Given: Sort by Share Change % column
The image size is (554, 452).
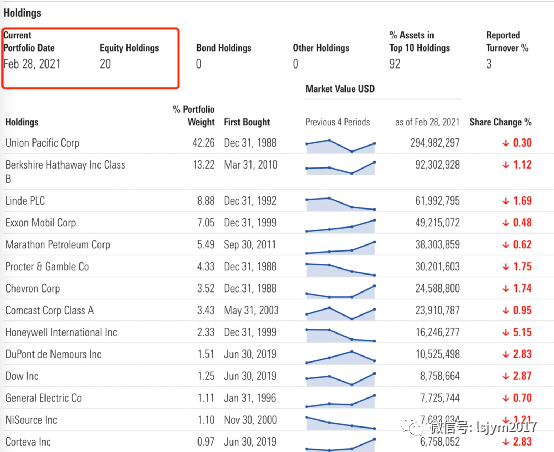Looking at the screenshot, I should (500, 122).
